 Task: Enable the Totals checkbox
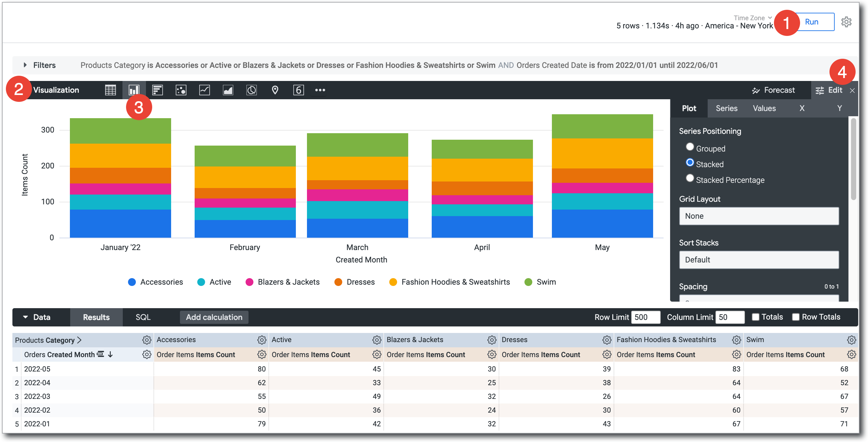pos(755,317)
